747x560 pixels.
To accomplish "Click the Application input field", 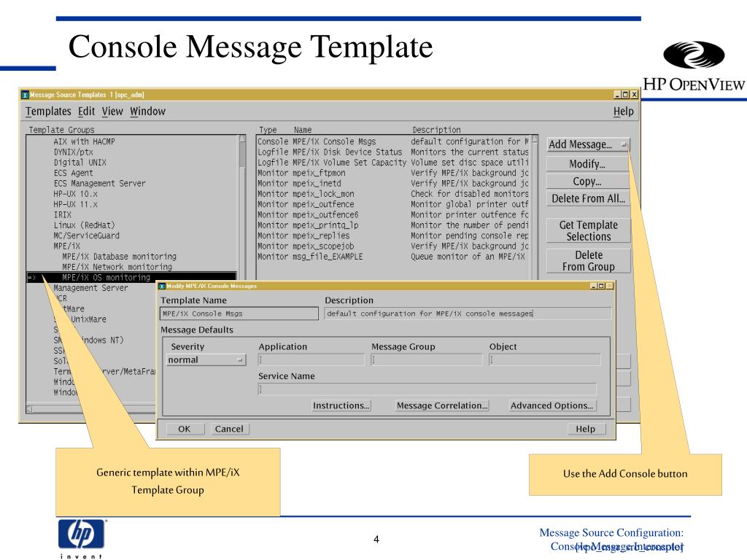I will [311, 360].
